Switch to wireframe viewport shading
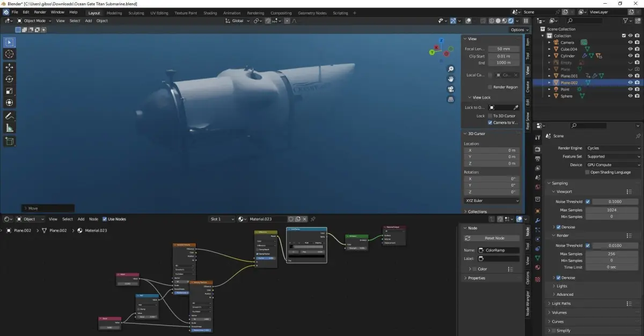Image resolution: width=644 pixels, height=336 pixels. tap(491, 21)
